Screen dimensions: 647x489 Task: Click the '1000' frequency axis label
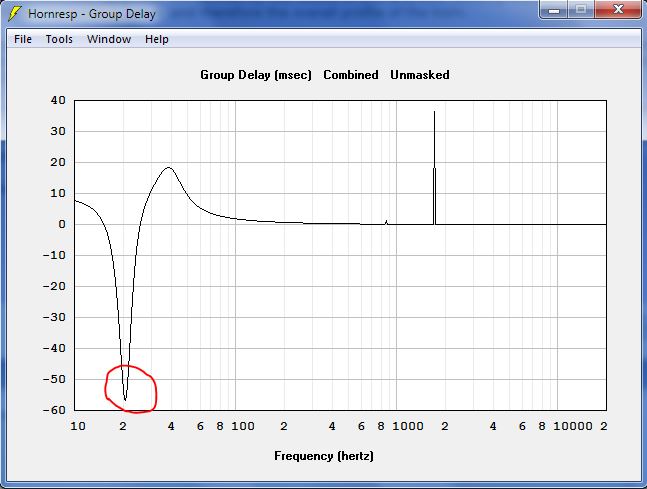click(x=408, y=426)
